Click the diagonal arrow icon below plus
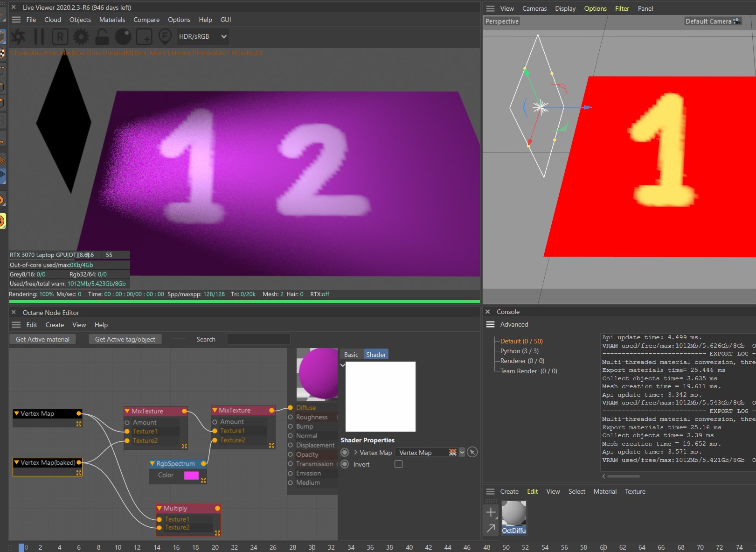 491,528
